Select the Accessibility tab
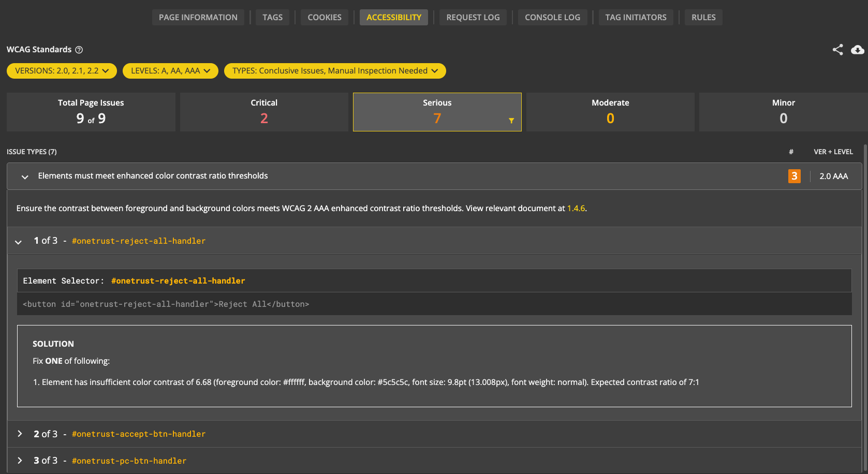 (x=394, y=17)
